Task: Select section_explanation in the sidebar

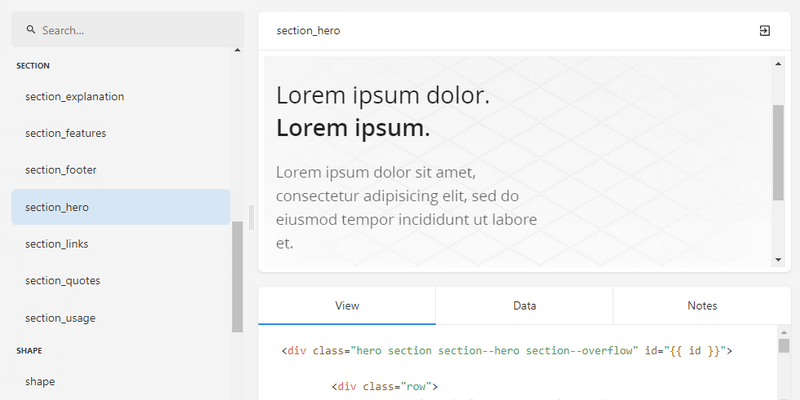Action: (x=75, y=97)
